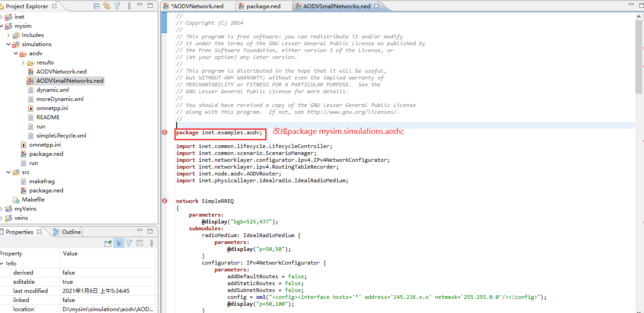This screenshot has width=644, height=313.
Task: Click the 'Value' column header
Action: [x=70, y=254]
